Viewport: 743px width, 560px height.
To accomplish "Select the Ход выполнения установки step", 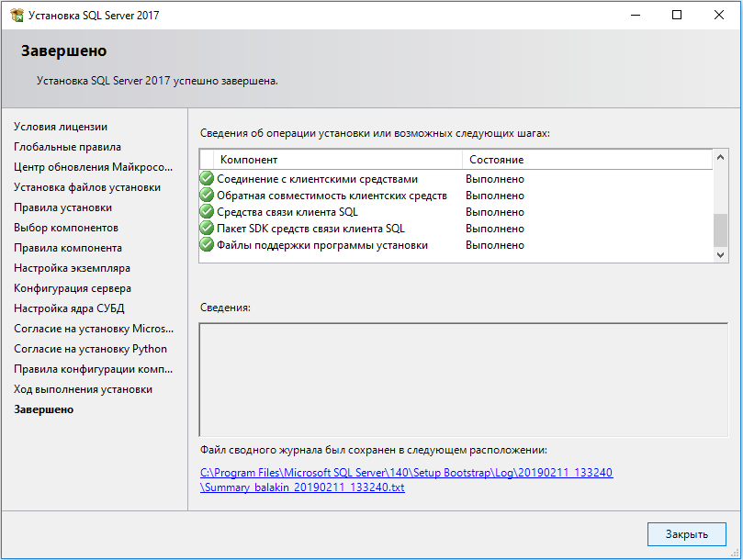I will tap(83, 389).
